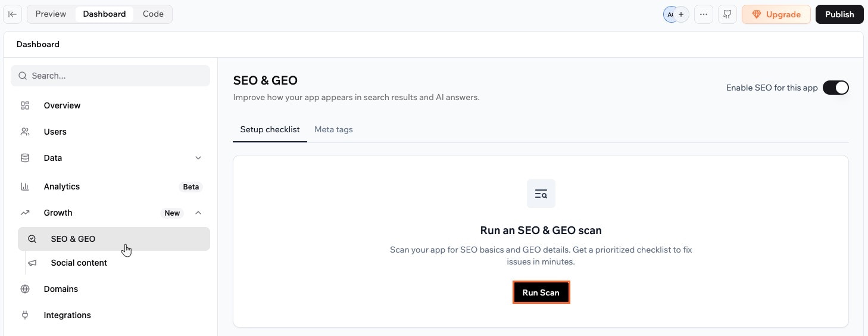
Task: Toggle Enable SEO for this app switch
Action: 835,88
